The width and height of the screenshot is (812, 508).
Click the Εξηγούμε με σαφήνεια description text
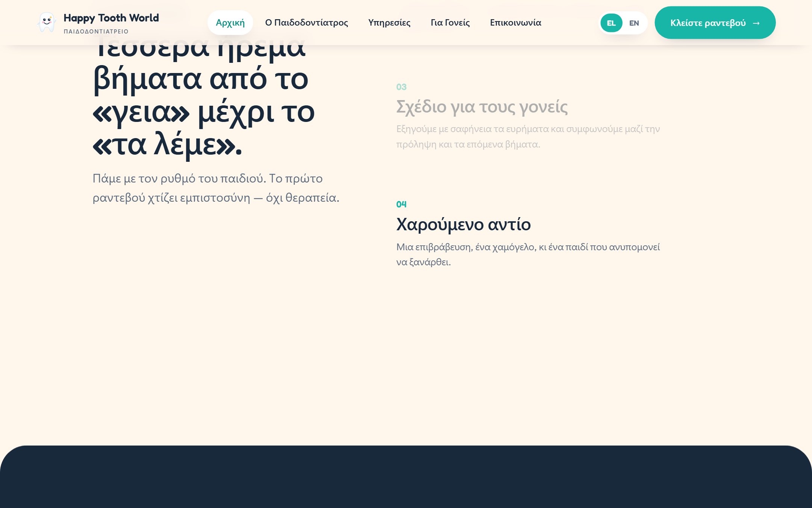tap(528, 137)
